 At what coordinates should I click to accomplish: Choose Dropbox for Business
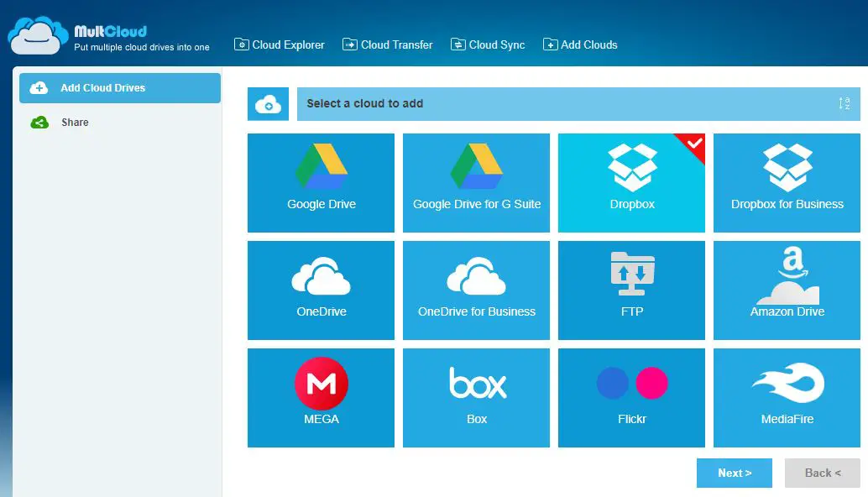point(787,183)
